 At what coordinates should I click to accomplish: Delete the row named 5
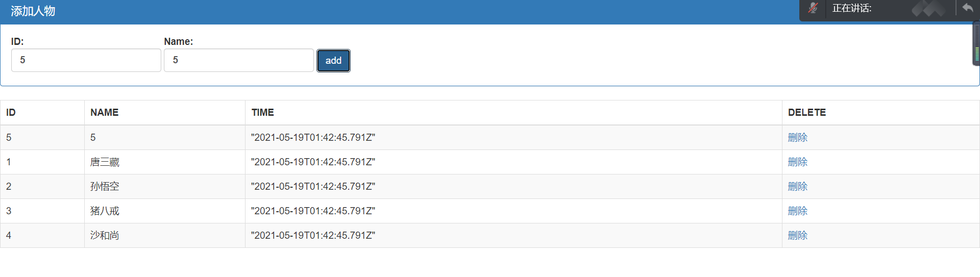coord(798,137)
